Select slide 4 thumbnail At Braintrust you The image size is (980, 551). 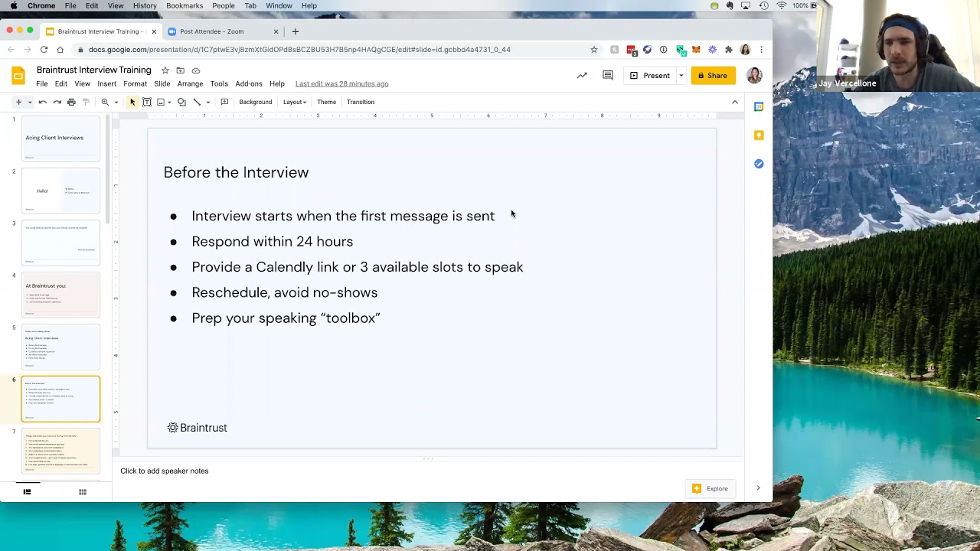(x=60, y=295)
